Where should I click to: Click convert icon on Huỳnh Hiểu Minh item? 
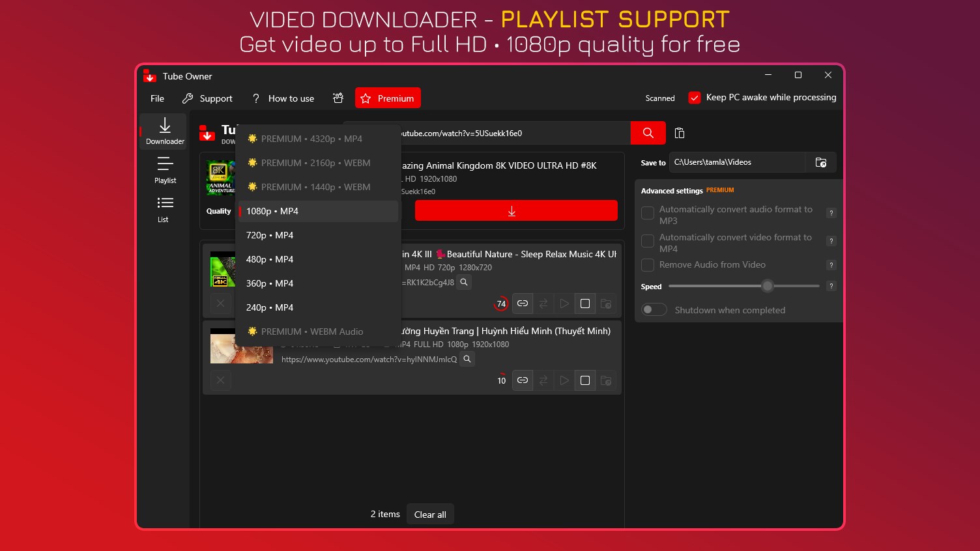(x=543, y=380)
